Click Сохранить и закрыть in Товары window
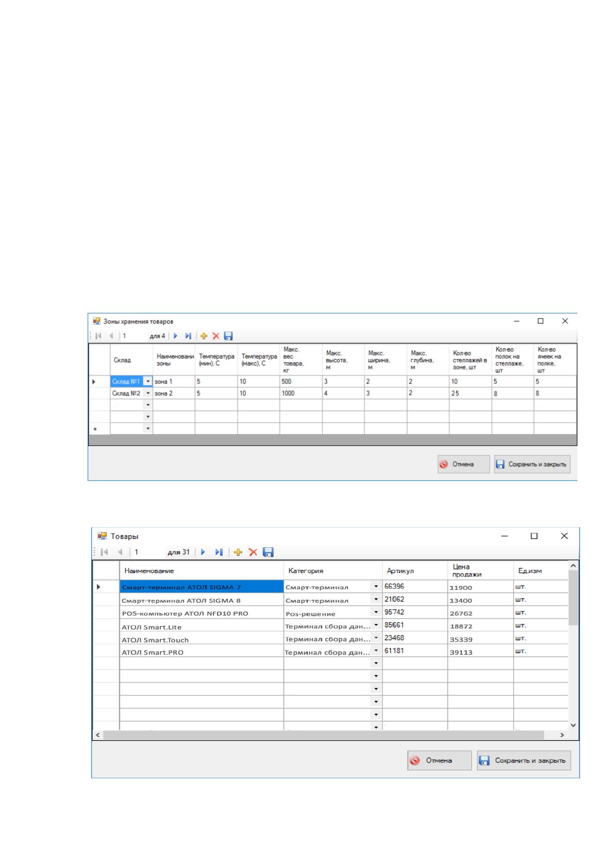The image size is (614, 868). click(x=524, y=760)
